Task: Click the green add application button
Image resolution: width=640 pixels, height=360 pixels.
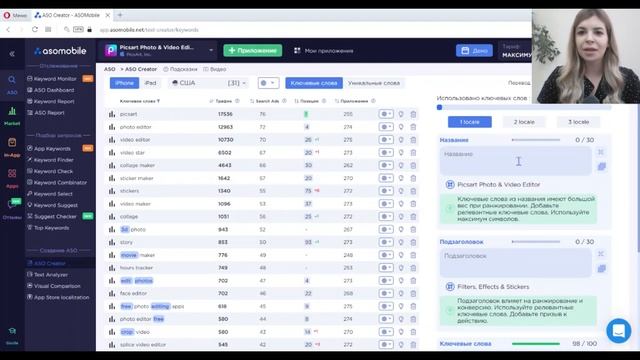Action: pyautogui.click(x=253, y=51)
